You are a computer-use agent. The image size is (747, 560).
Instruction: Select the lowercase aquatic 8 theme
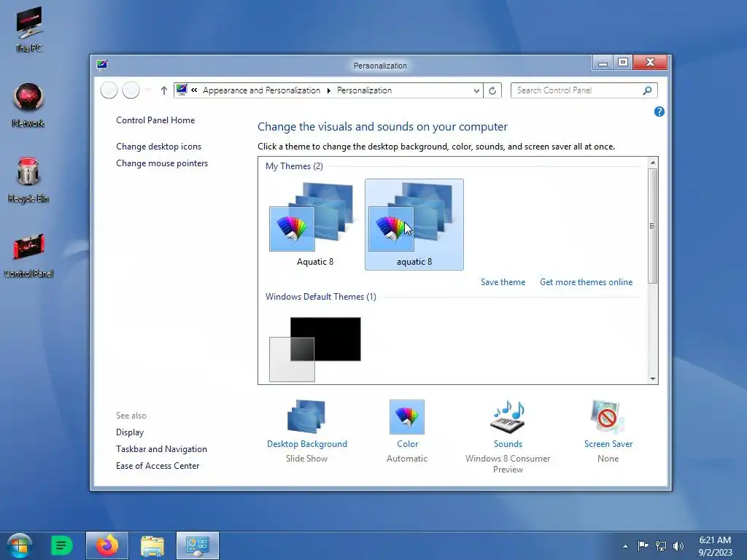(414, 225)
